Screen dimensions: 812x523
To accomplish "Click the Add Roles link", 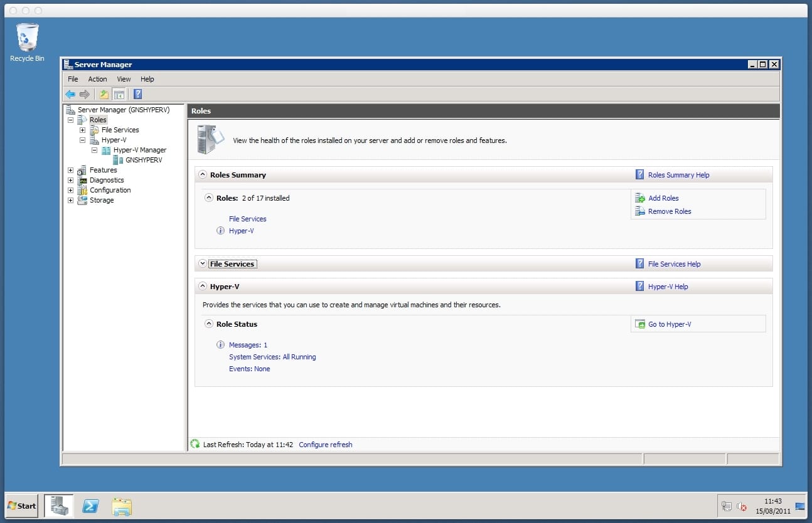I will point(663,198).
